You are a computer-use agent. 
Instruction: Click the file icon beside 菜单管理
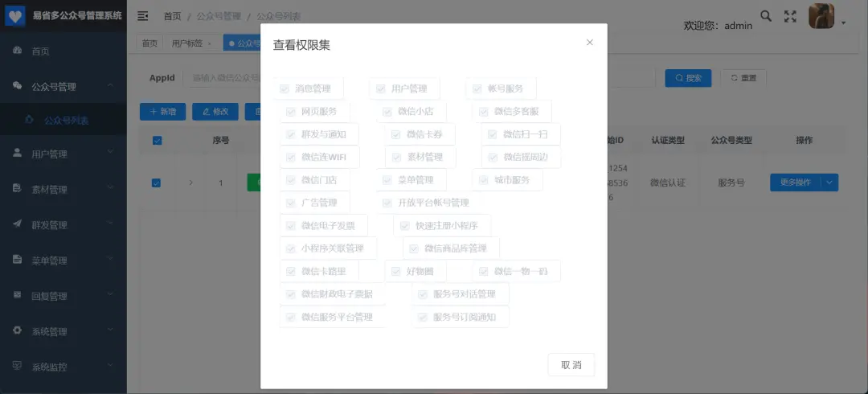click(17, 260)
